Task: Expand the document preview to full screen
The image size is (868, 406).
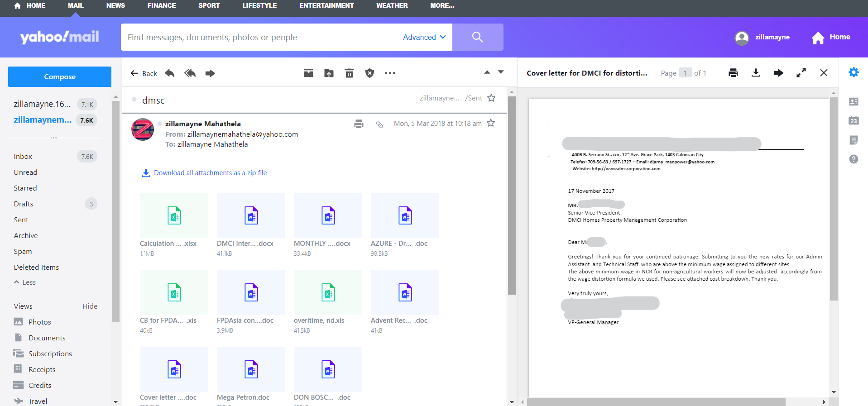Action: 801,73
